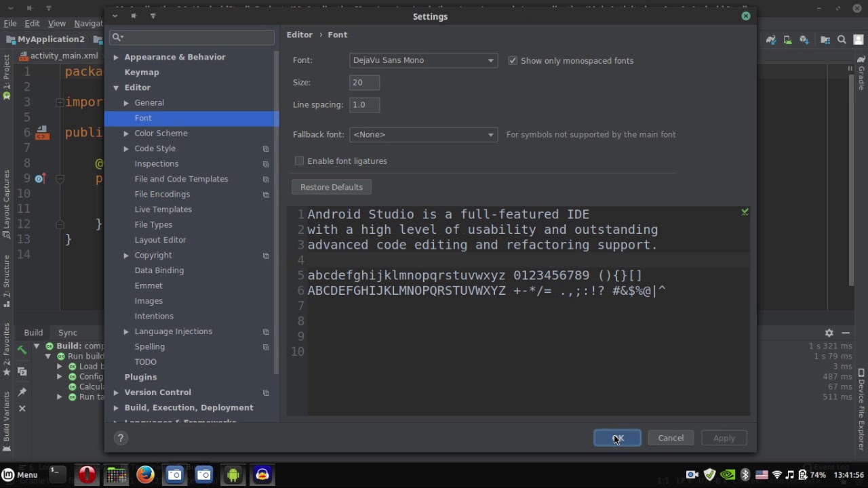Image resolution: width=868 pixels, height=488 pixels.
Task: Open the Fallback font dropdown
Action: click(424, 134)
